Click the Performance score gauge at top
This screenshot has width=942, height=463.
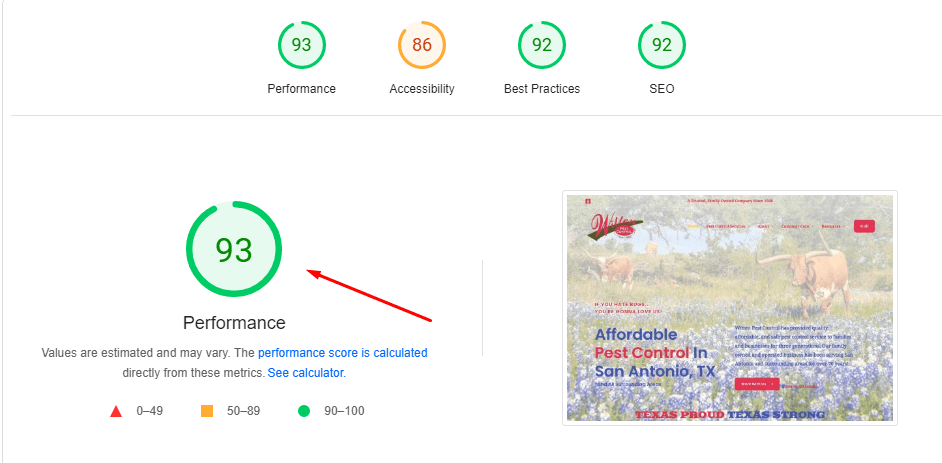tap(301, 45)
